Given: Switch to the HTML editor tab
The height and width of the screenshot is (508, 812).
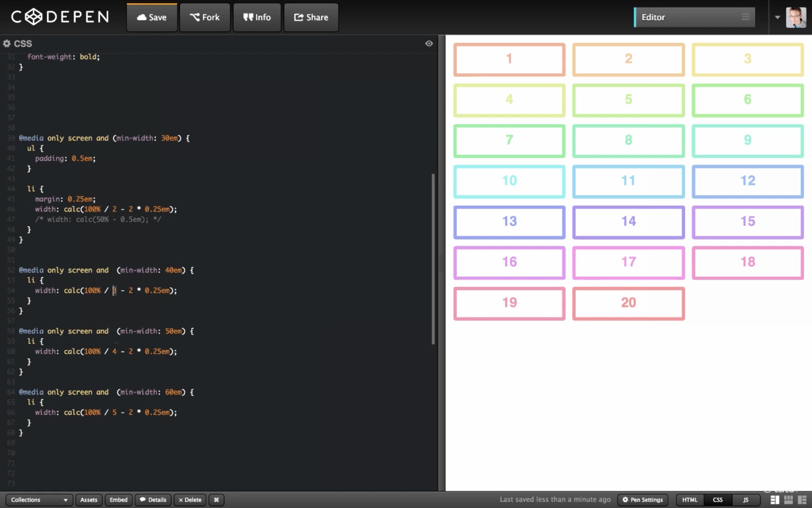Looking at the screenshot, I should [689, 500].
